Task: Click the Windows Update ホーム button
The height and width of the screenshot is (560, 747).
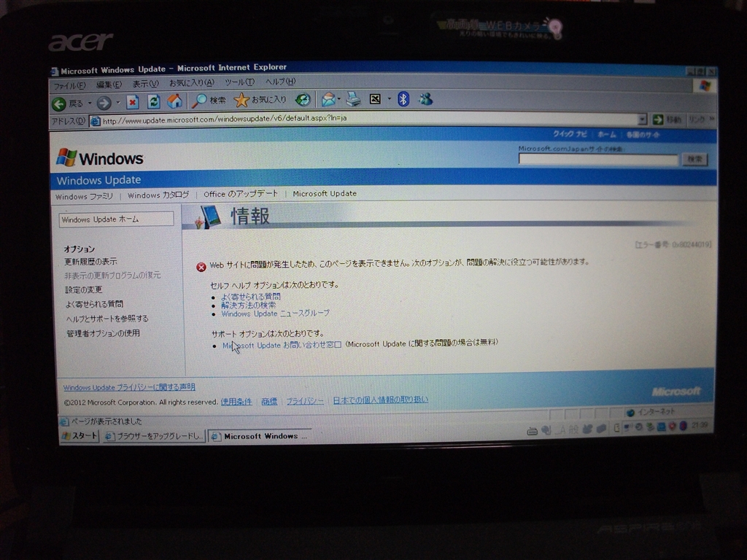Action: 116,219
